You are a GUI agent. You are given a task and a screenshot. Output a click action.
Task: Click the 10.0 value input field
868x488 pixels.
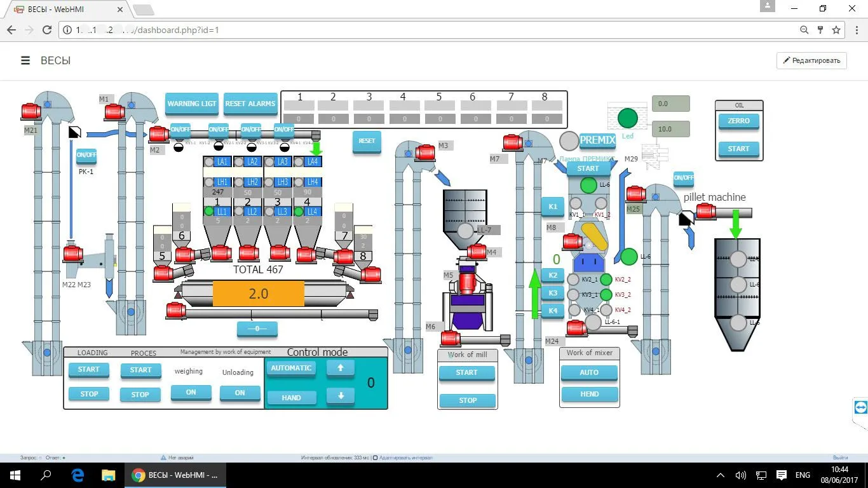coord(670,129)
